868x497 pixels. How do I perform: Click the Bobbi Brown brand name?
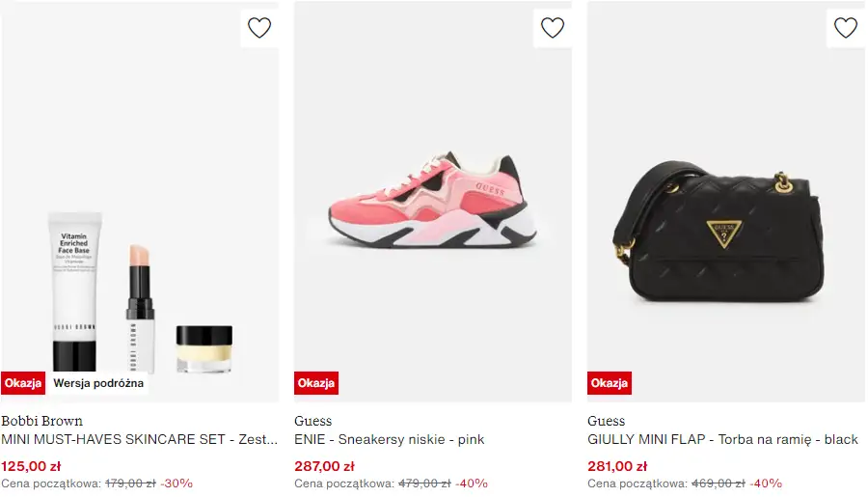[41, 421]
